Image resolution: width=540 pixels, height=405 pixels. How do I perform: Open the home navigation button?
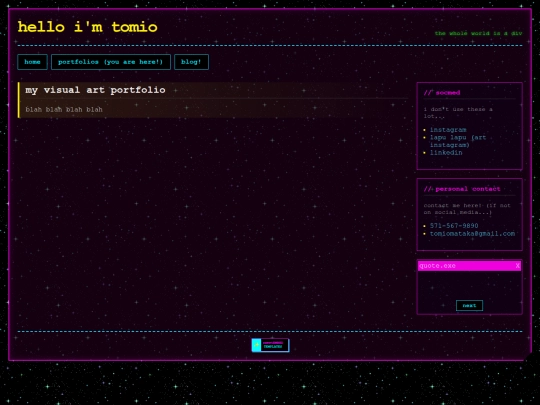click(x=32, y=62)
